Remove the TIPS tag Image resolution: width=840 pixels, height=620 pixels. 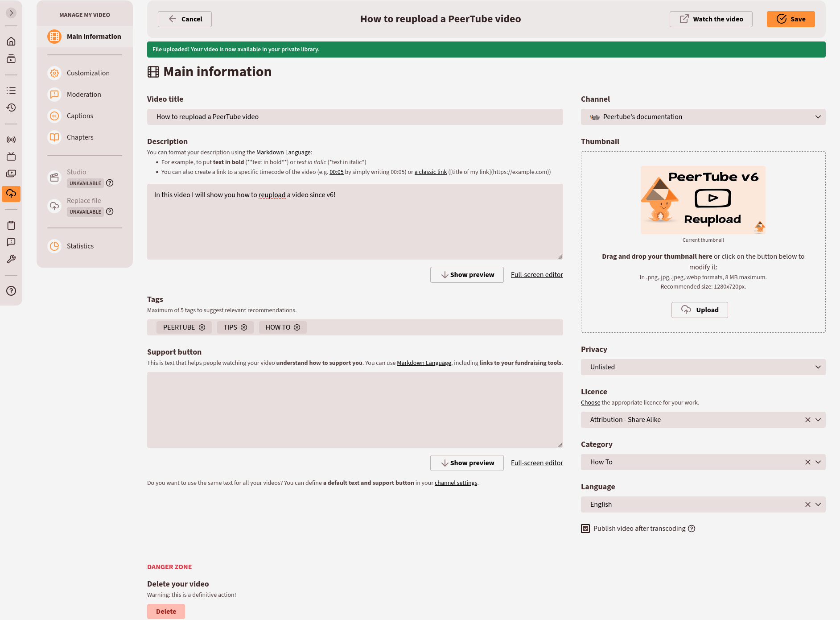click(244, 327)
